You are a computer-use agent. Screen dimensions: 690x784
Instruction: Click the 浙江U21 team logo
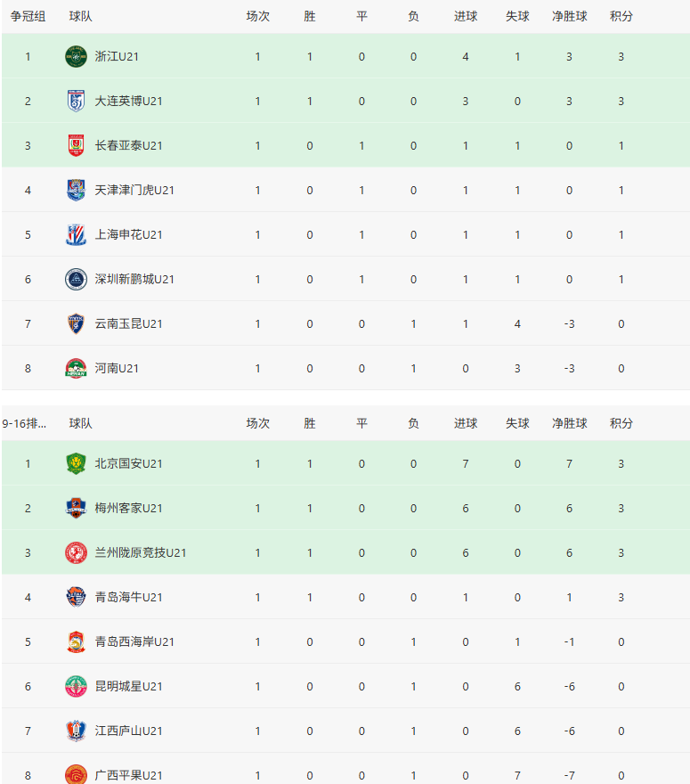click(76, 56)
